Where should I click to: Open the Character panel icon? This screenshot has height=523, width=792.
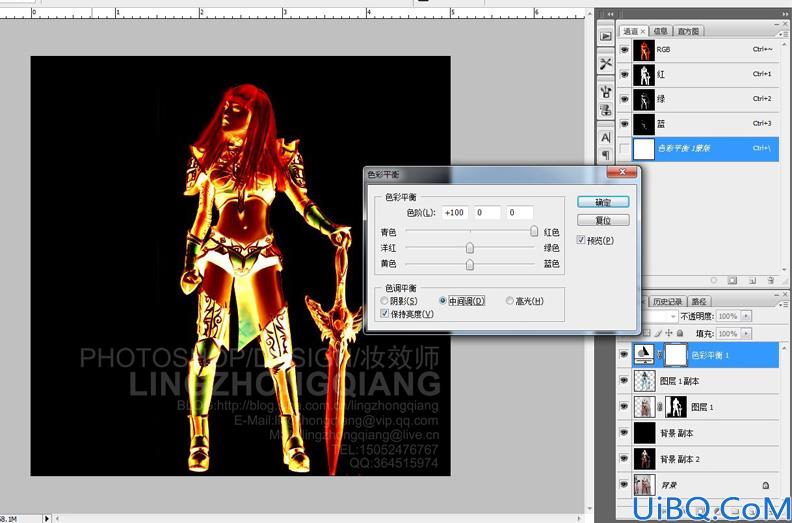(x=606, y=137)
